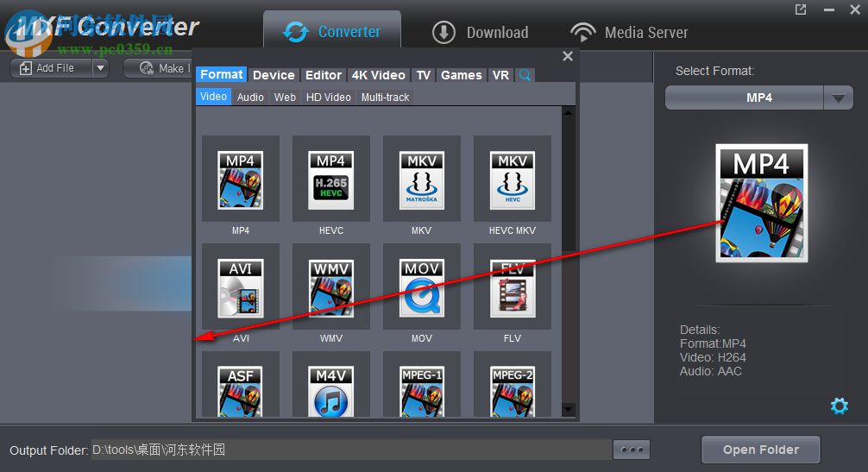This screenshot has width=868, height=472.
Task: Open the VR category tab
Action: click(x=500, y=75)
